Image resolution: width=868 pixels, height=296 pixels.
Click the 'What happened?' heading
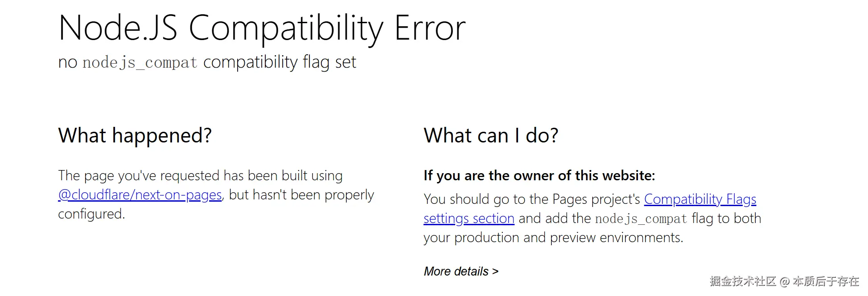[135, 135]
